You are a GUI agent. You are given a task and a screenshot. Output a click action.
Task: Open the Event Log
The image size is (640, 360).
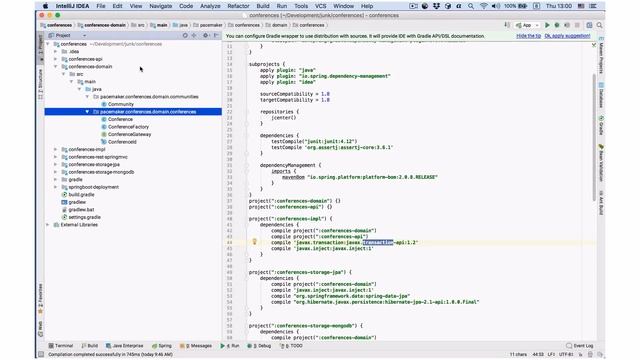coord(580,346)
